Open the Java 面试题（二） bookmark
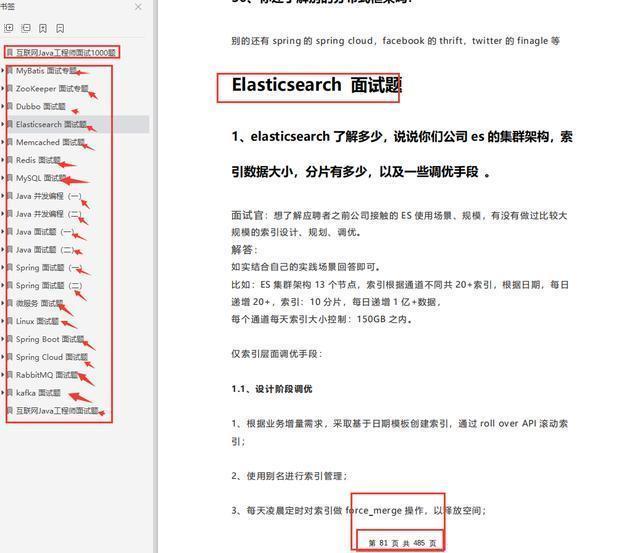 (x=45, y=250)
